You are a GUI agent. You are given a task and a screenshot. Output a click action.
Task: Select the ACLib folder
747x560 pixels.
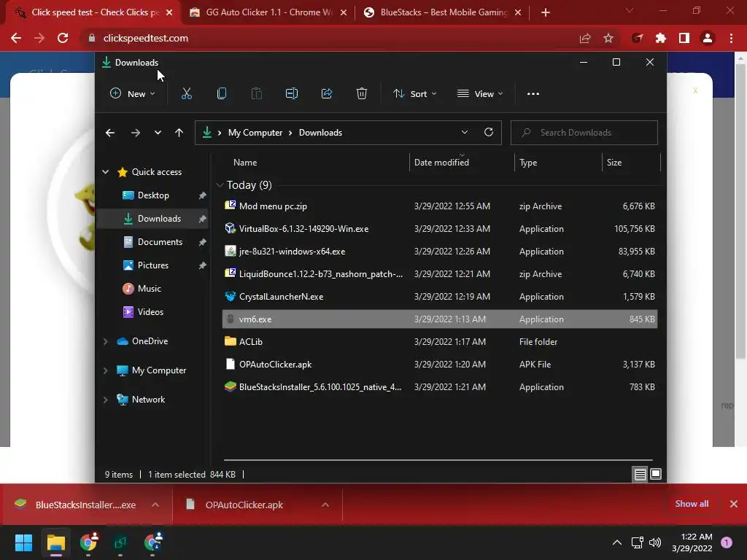pyautogui.click(x=440, y=342)
